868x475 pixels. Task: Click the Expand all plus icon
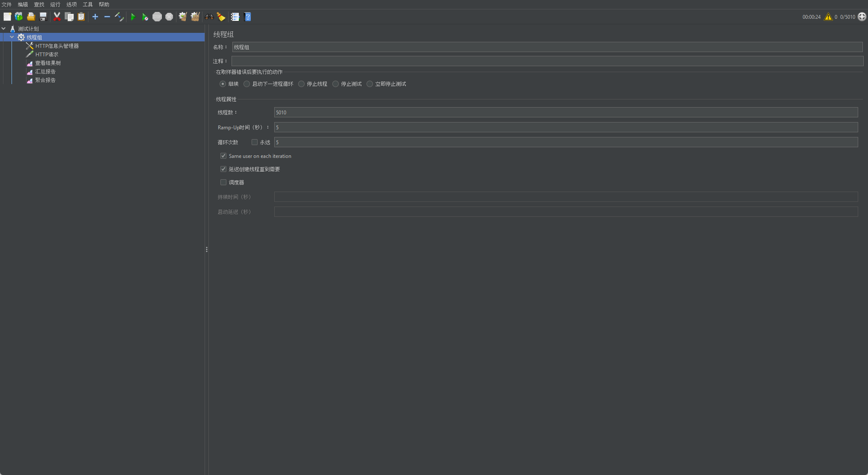(x=95, y=17)
